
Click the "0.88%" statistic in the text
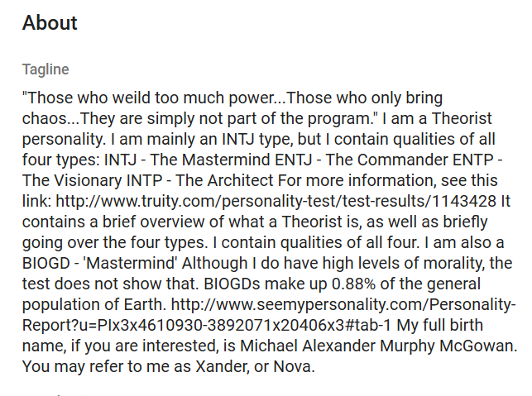353,284
